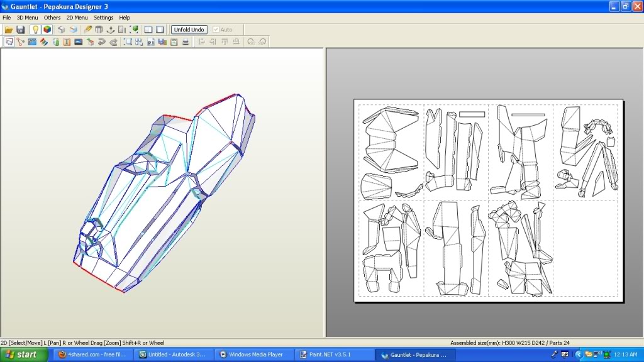Image resolution: width=644 pixels, height=362 pixels.
Task: Open the File menu
Action: pos(6,18)
